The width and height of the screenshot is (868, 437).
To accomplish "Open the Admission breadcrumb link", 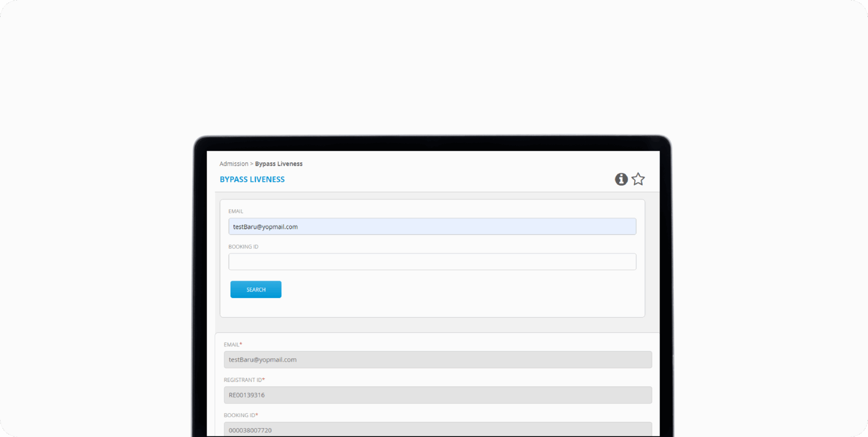I will (234, 164).
